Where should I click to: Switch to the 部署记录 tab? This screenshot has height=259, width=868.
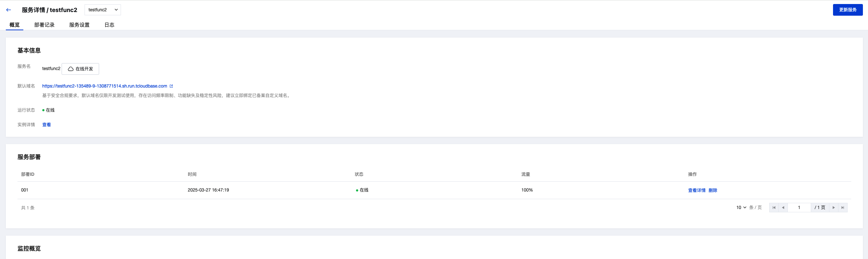coord(44,25)
